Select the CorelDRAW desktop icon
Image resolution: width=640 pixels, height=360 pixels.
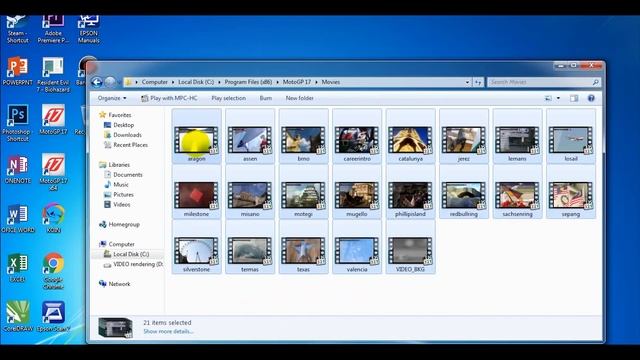pos(18,317)
